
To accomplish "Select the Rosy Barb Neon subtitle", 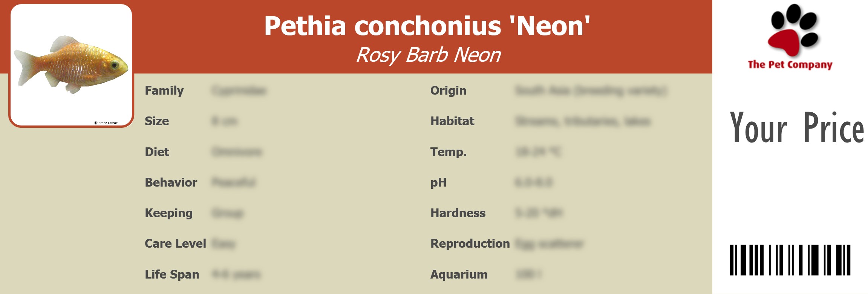I will 428,55.
